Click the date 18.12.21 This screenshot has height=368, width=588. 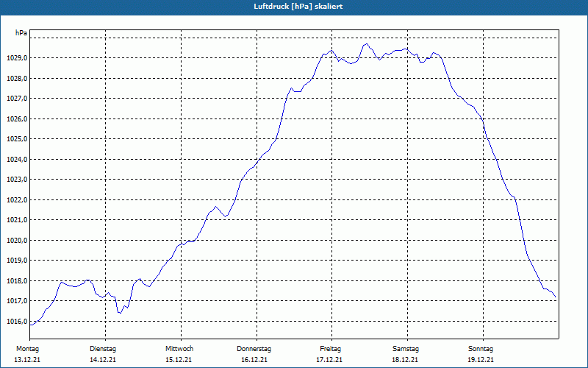[406, 360]
